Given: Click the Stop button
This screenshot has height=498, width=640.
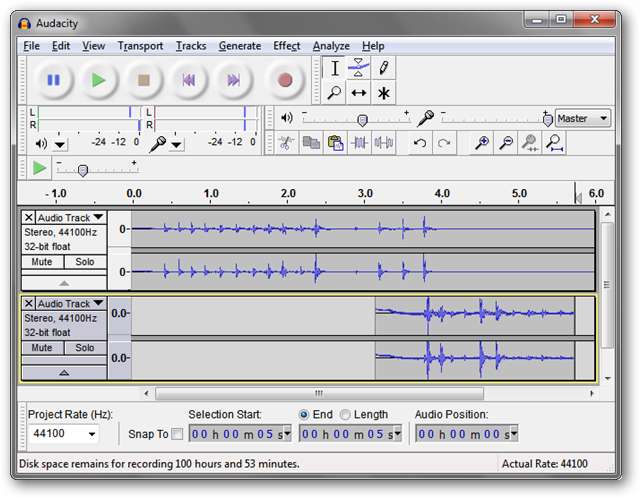Looking at the screenshot, I should (x=144, y=80).
